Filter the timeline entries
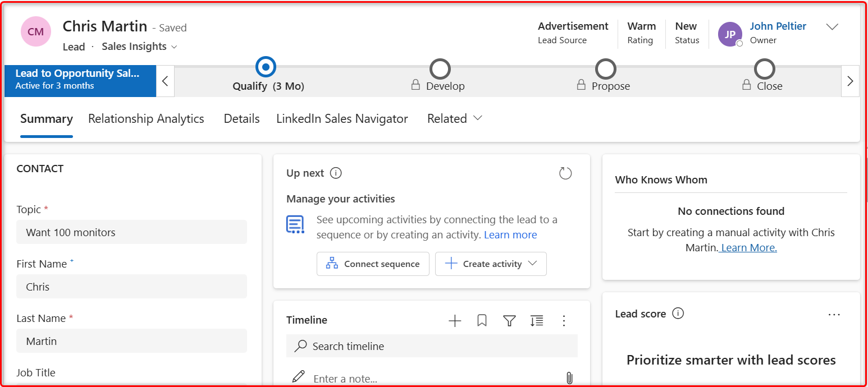This screenshot has height=387, width=868. (x=509, y=320)
